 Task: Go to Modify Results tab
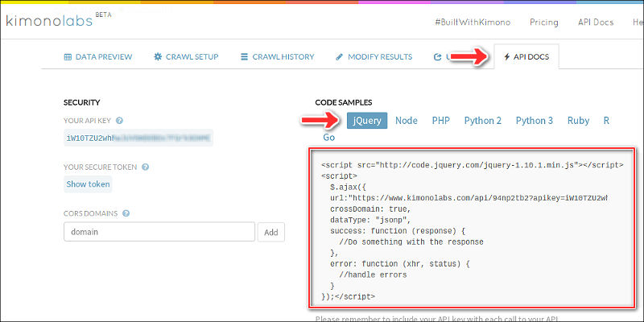pos(374,56)
